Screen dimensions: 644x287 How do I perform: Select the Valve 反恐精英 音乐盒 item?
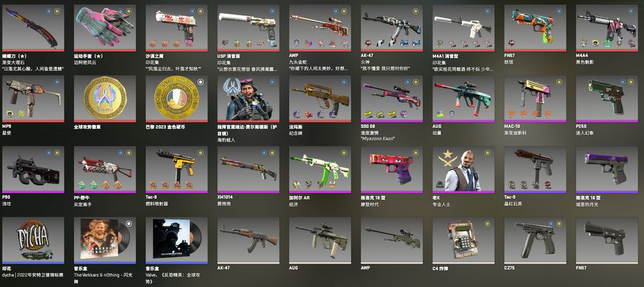[177, 241]
